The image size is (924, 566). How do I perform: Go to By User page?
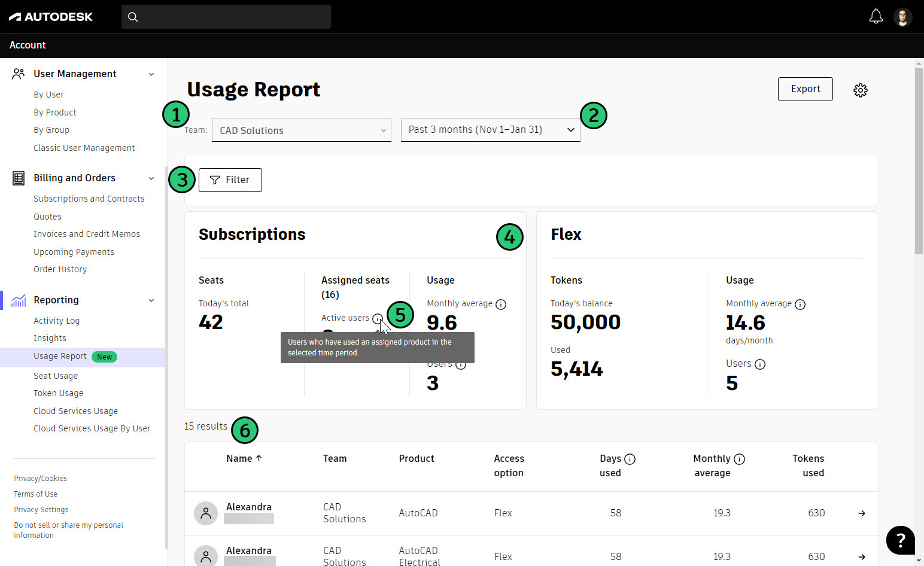coord(48,95)
